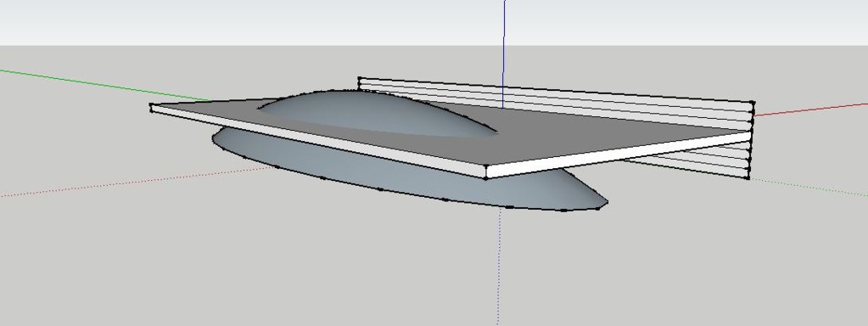The width and height of the screenshot is (868, 326).
Task: Click the bottom-right endpoint of the ribbed wall
Action: pyautogui.click(x=749, y=177)
